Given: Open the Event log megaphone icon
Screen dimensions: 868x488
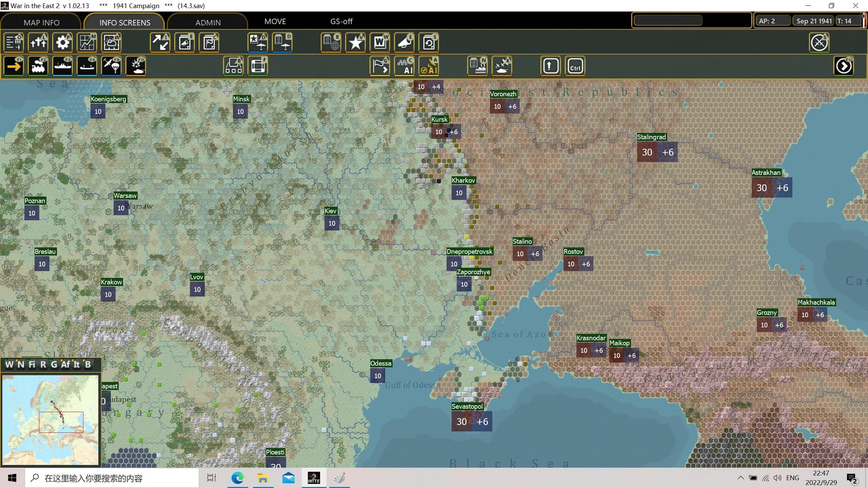Looking at the screenshot, I should click(184, 42).
